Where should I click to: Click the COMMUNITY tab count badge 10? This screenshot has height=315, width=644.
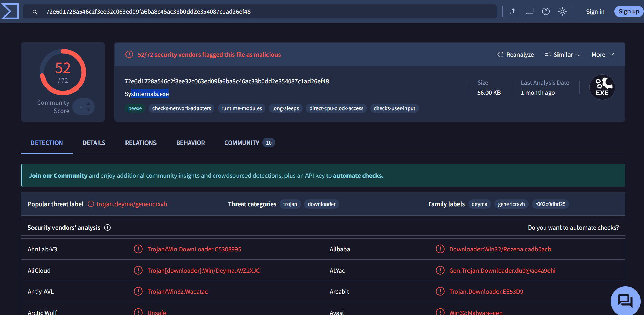[x=269, y=143]
